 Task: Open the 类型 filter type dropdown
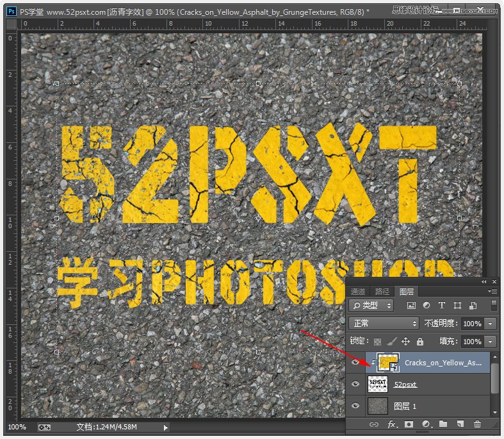371,305
